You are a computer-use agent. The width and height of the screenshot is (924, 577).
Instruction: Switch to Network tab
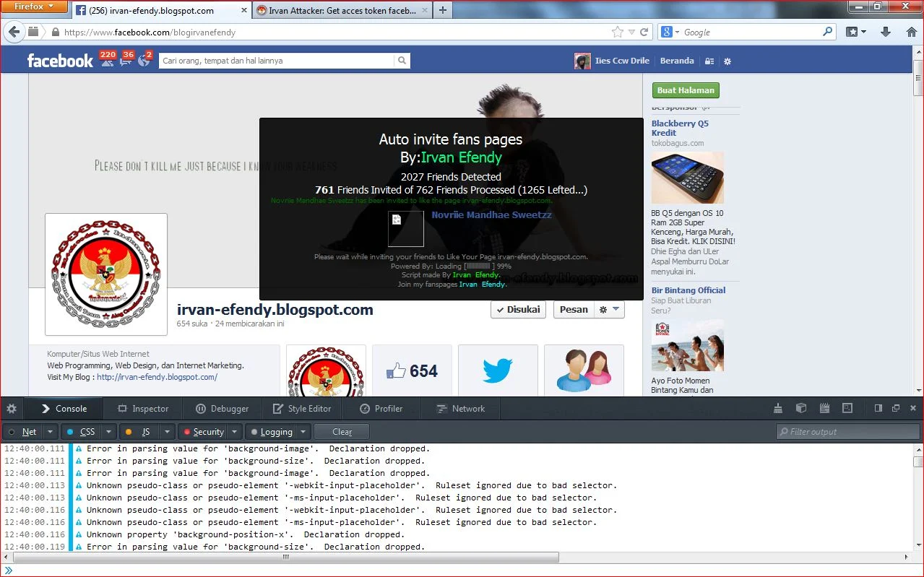tap(460, 409)
